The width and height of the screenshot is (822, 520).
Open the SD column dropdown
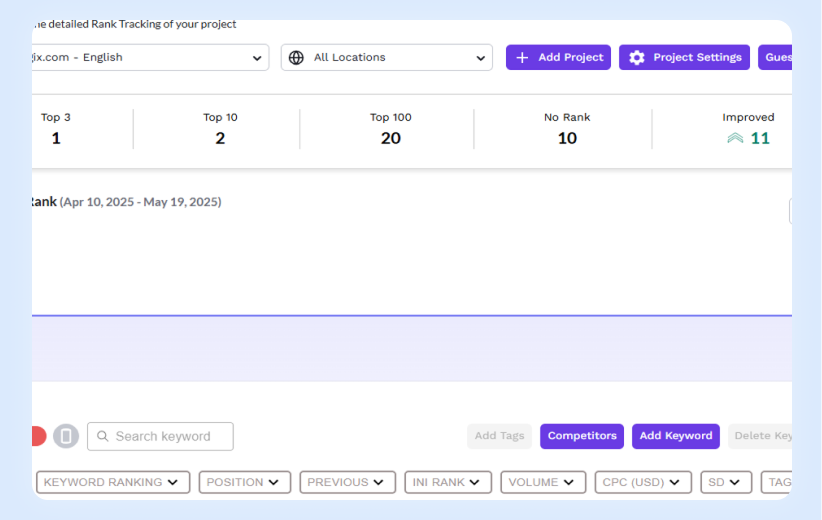pos(725,482)
